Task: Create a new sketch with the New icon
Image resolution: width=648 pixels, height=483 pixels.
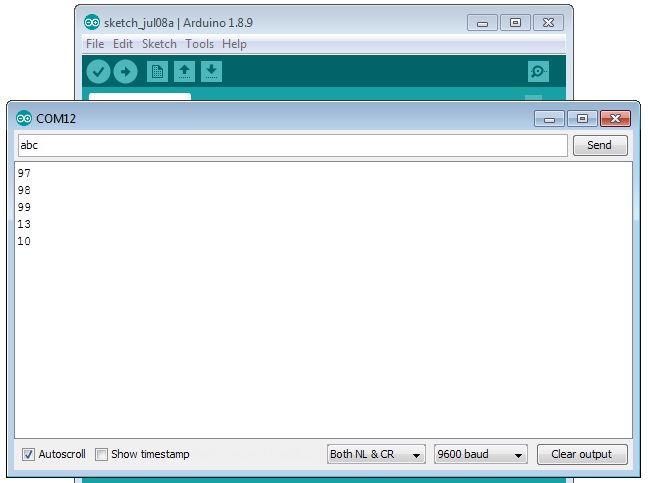Action: pyautogui.click(x=157, y=71)
